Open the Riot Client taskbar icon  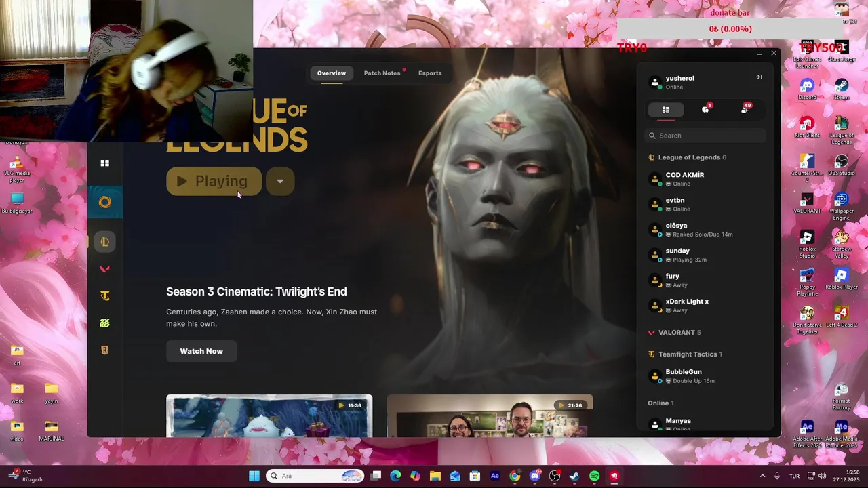(614, 476)
